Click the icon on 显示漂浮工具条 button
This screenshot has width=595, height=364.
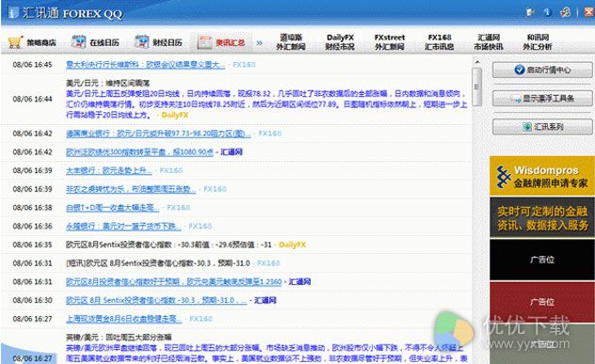(x=517, y=99)
